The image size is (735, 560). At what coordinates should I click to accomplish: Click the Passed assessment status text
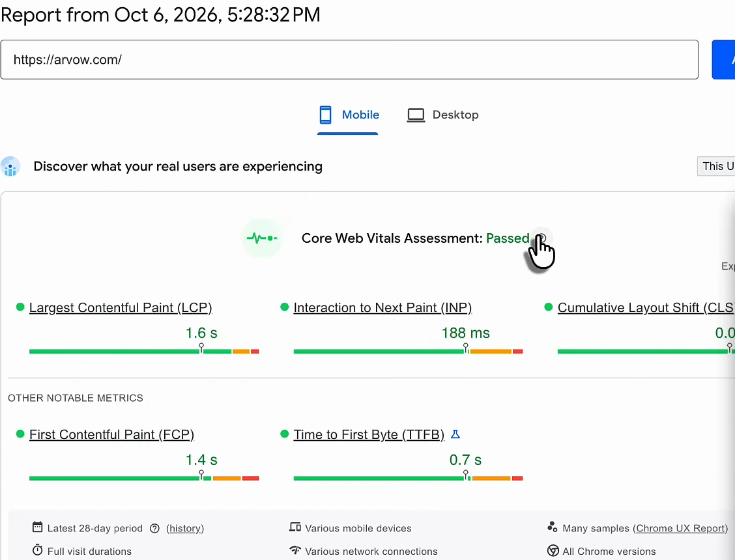pos(508,238)
